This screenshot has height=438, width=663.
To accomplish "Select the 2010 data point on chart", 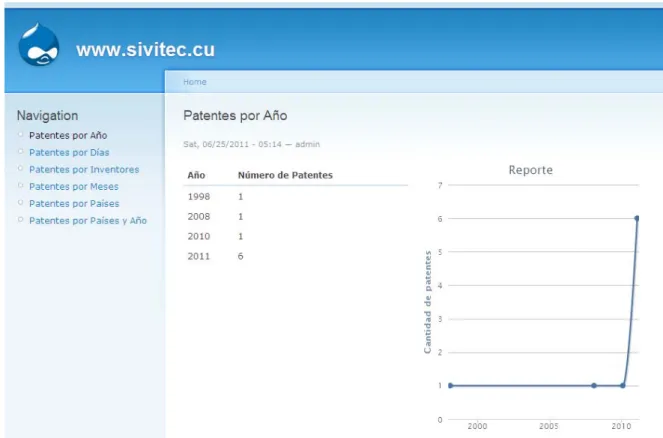I will 622,386.
